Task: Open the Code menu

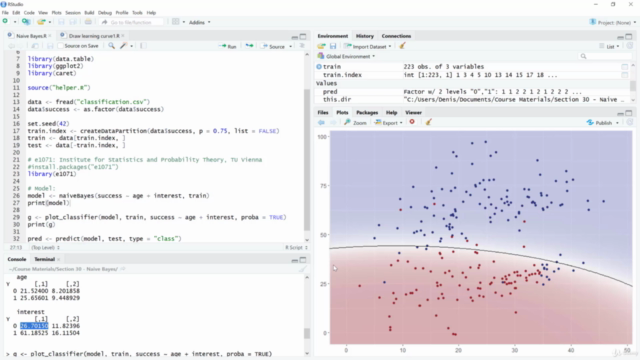Action: (29, 13)
